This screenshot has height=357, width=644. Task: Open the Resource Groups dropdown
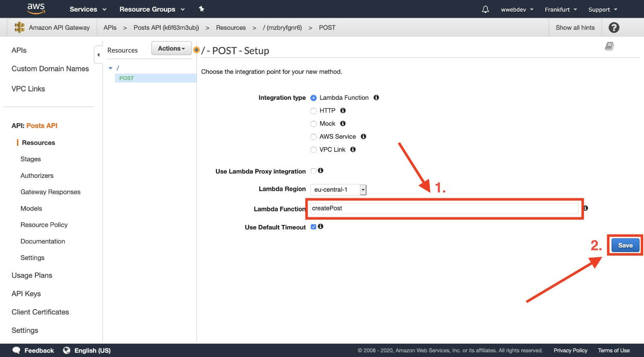[152, 9]
